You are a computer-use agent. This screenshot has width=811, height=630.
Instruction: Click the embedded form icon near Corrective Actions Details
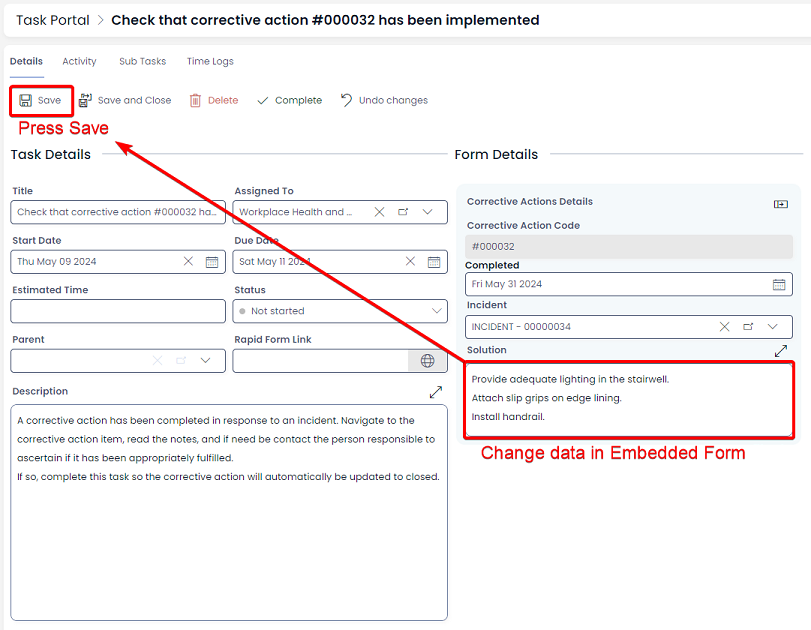[x=780, y=203]
